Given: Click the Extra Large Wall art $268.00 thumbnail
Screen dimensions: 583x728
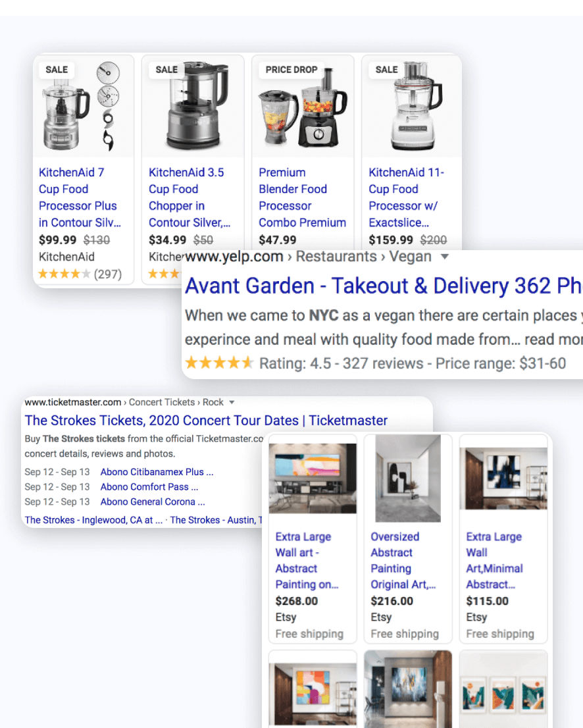Looking at the screenshot, I should pos(313,479).
